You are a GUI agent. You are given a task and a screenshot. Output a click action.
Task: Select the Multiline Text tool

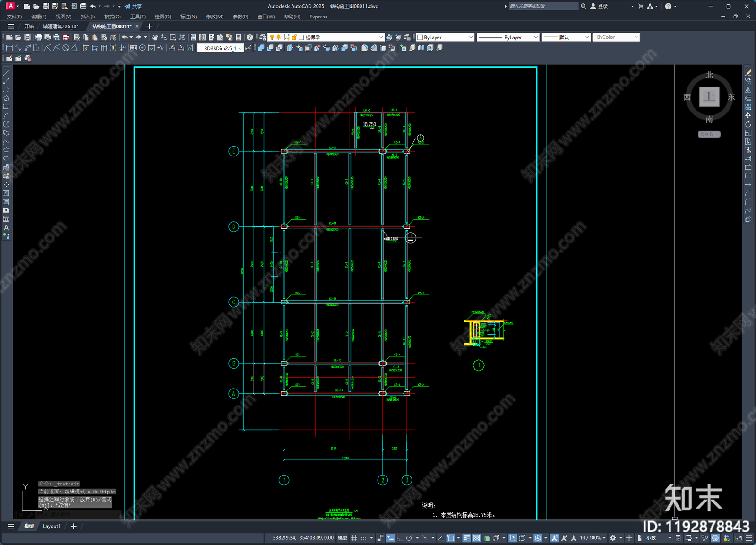click(6, 227)
